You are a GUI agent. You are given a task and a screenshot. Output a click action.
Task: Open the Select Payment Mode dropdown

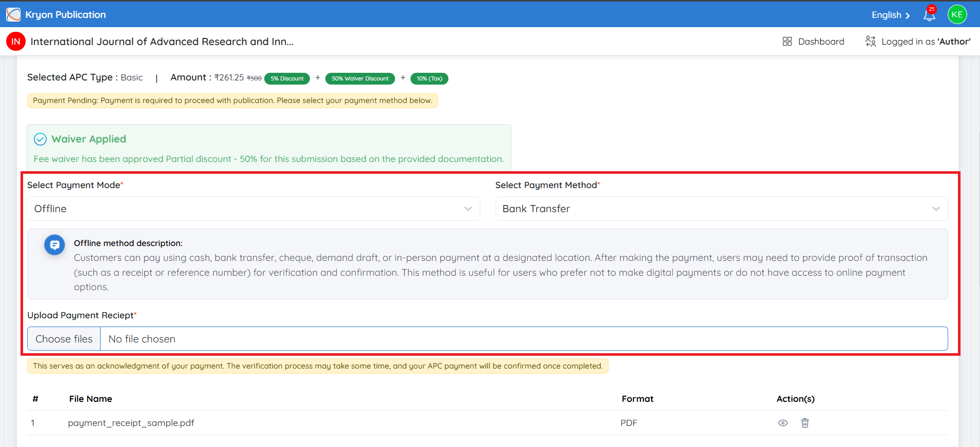[253, 209]
